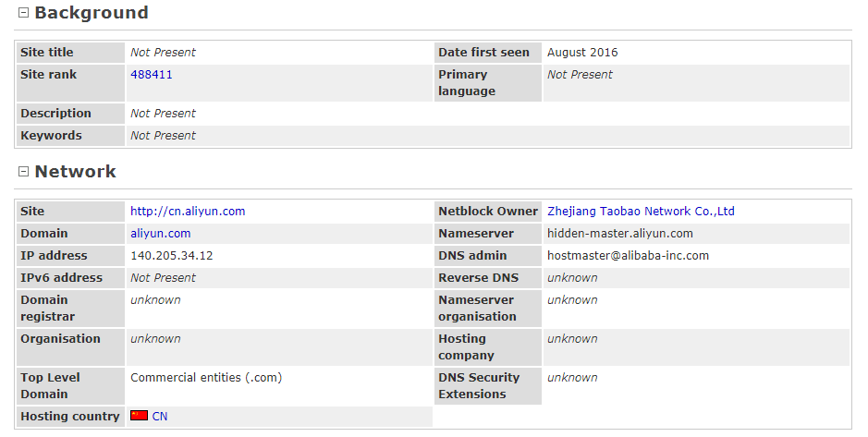Select 'unknown' Organisation value

(155, 338)
